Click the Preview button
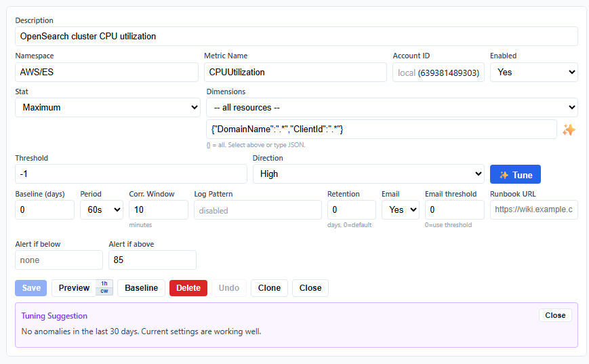 [x=74, y=288]
